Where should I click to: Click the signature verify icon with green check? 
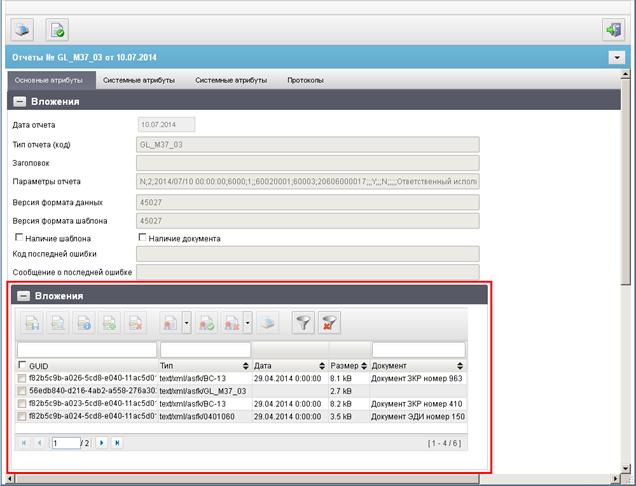tap(206, 323)
